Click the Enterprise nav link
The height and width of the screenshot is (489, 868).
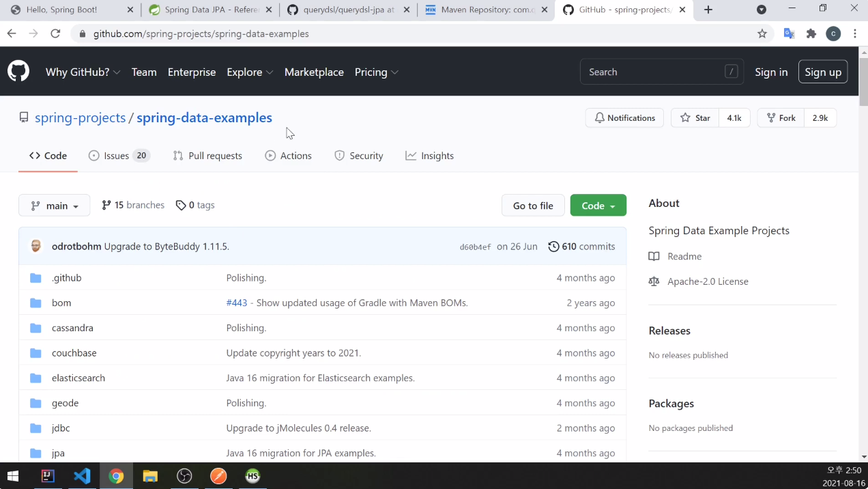[x=192, y=72]
